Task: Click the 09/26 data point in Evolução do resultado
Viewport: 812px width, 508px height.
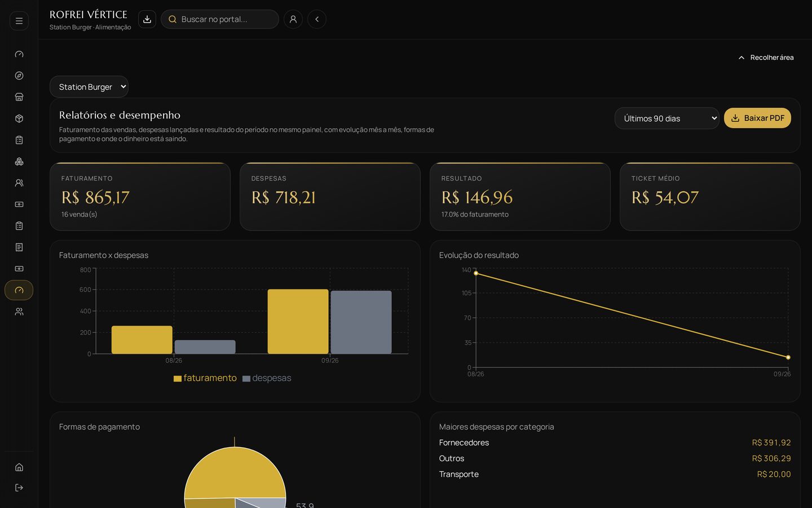Action: 788,357
